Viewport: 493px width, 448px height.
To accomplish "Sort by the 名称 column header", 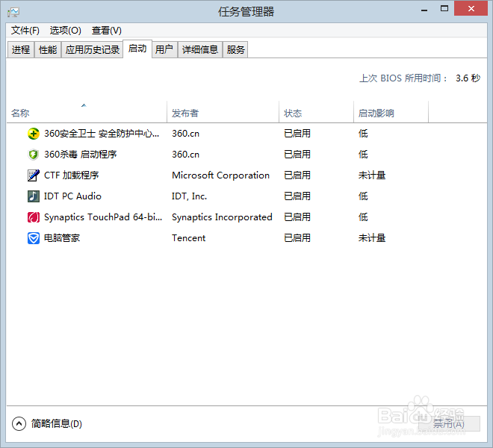I will pos(87,112).
